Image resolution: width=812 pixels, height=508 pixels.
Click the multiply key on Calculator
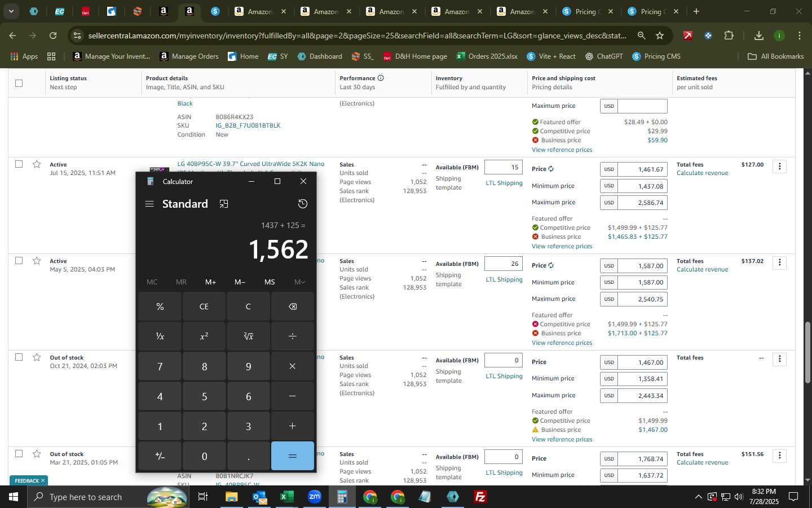click(x=293, y=366)
